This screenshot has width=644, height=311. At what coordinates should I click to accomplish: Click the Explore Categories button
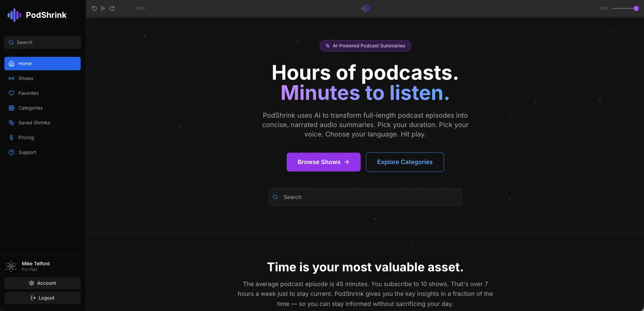point(405,162)
